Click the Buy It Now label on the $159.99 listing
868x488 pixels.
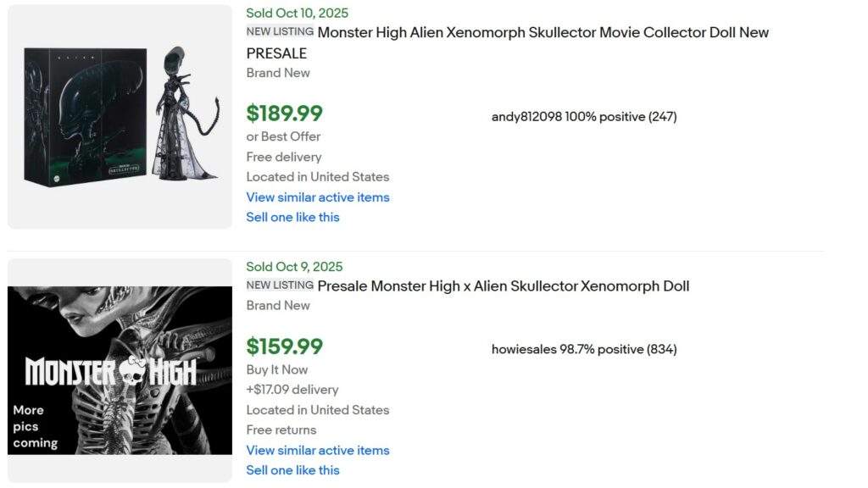pyautogui.click(x=275, y=369)
